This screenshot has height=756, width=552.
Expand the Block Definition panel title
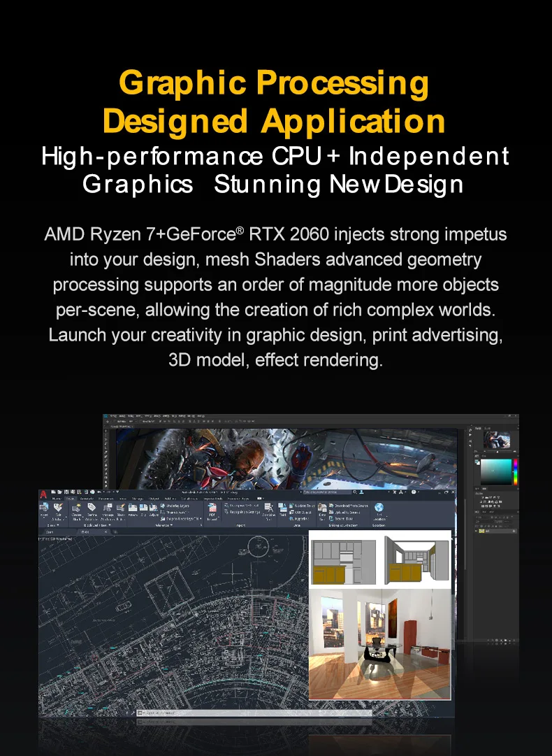pos(96,525)
